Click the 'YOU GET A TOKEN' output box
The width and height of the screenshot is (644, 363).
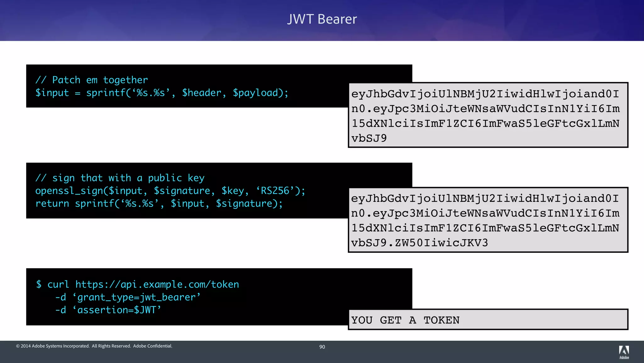click(488, 320)
